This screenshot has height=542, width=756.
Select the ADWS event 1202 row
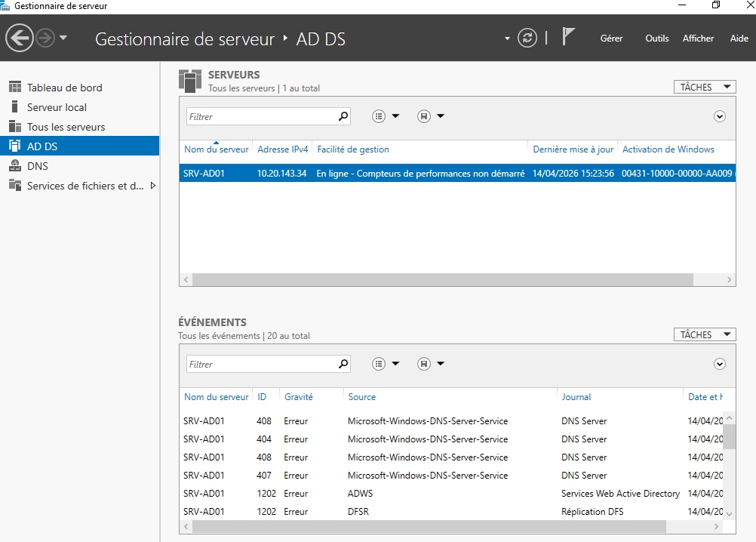(452, 493)
